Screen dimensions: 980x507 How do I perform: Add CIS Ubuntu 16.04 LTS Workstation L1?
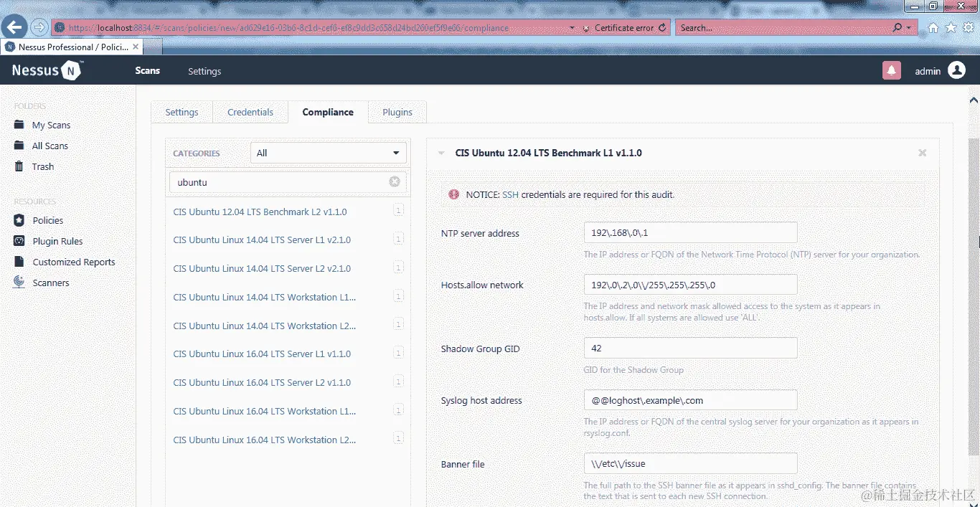265,411
